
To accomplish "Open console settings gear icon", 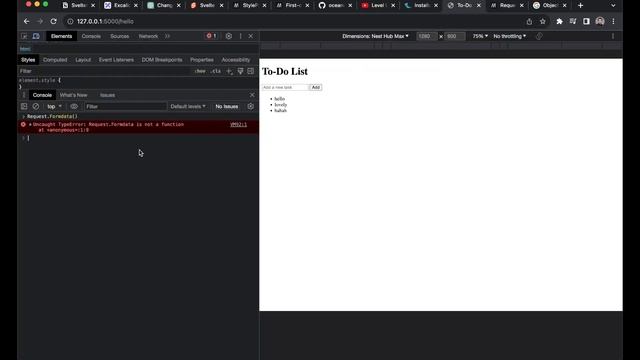I will (251, 107).
